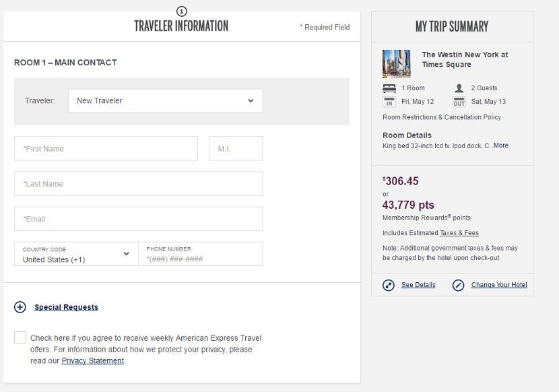This screenshot has width=559, height=392.
Task: Click the bed icon beside 1 Room
Action: pyautogui.click(x=389, y=88)
